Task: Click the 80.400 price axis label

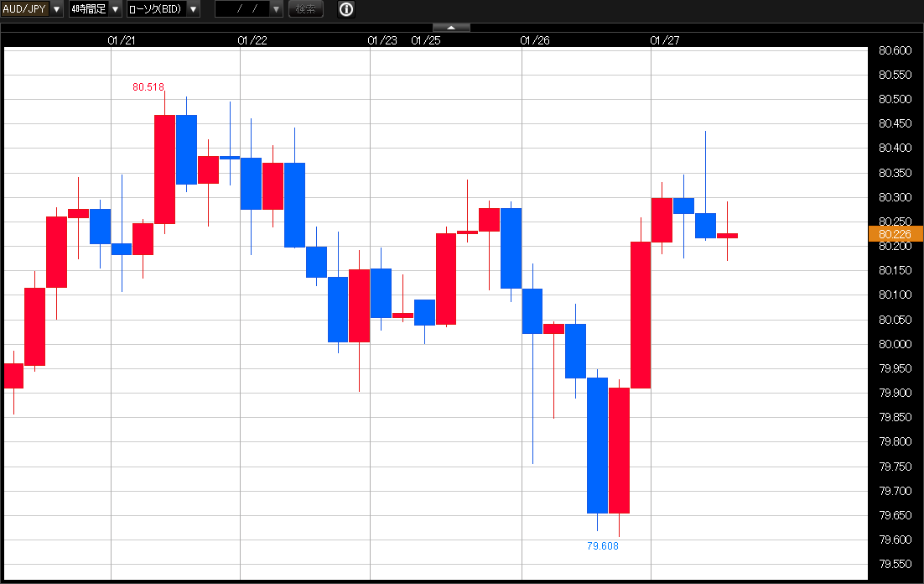Action: (x=895, y=148)
